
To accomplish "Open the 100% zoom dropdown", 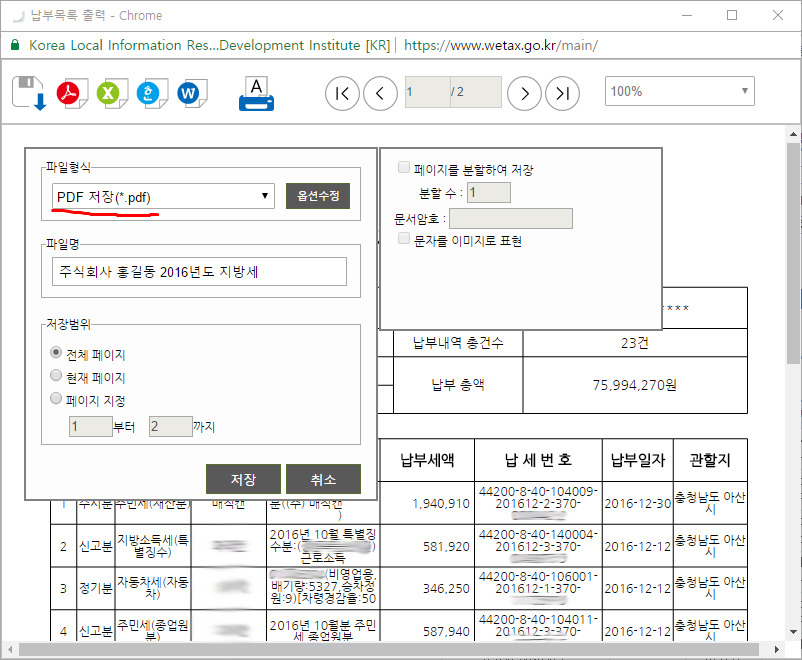I will click(x=679, y=92).
